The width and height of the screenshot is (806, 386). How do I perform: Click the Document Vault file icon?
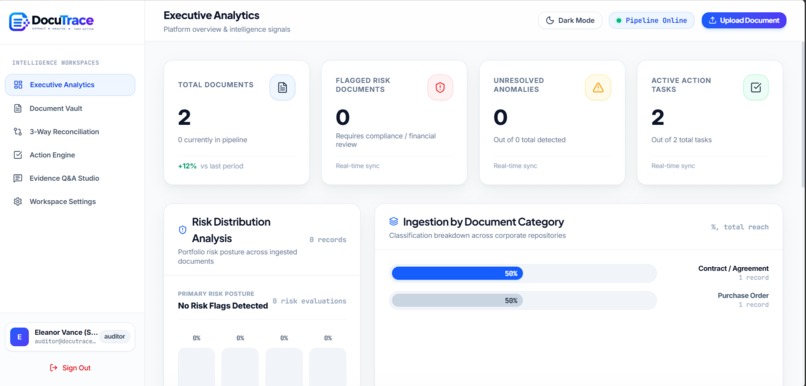(18, 108)
